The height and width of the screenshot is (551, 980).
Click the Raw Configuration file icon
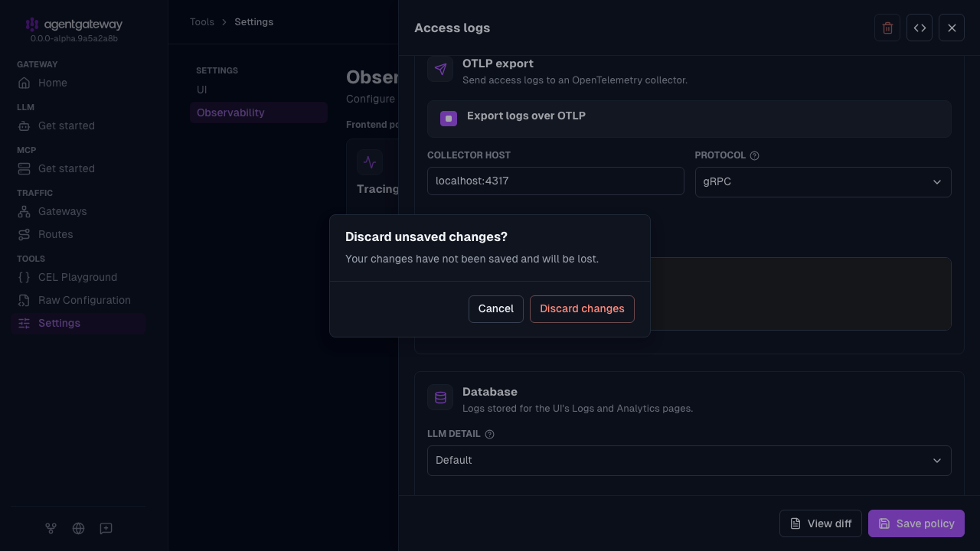click(24, 300)
